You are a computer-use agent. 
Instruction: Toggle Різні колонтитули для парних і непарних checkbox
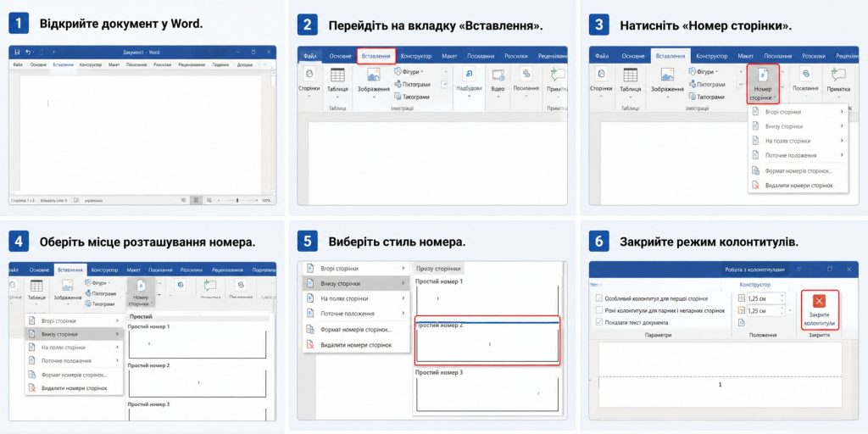tap(598, 310)
